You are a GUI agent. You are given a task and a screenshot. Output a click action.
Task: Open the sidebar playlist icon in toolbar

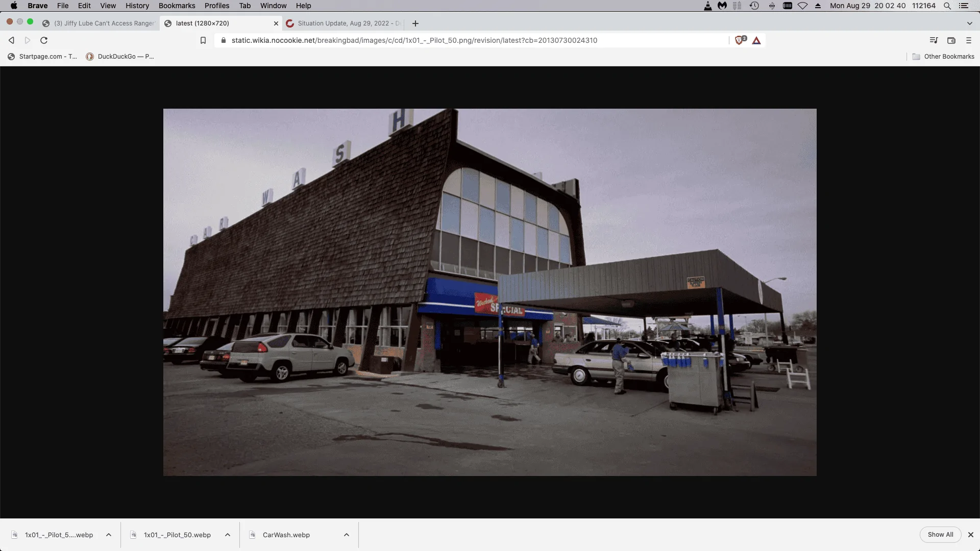click(934, 40)
